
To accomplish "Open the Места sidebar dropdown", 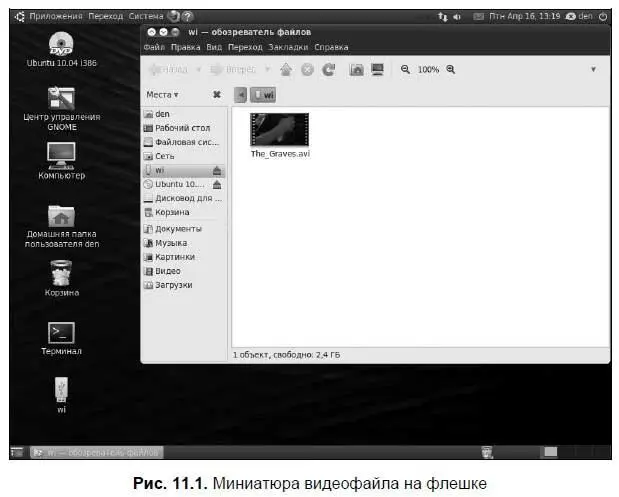I will tap(162, 95).
